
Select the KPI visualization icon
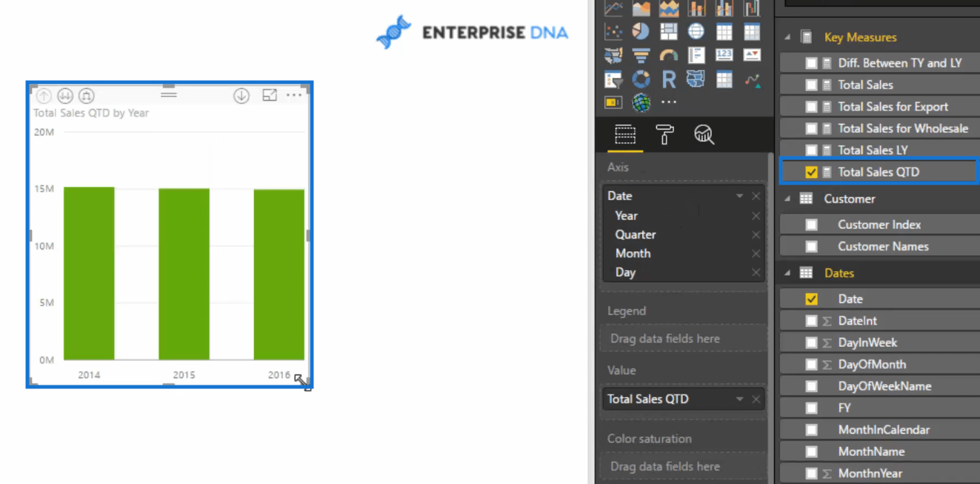click(752, 56)
